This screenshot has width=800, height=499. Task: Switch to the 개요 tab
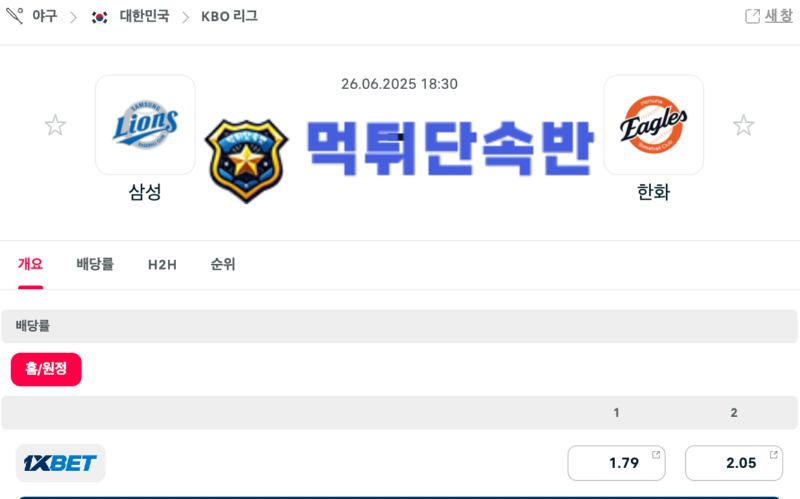pyautogui.click(x=31, y=264)
